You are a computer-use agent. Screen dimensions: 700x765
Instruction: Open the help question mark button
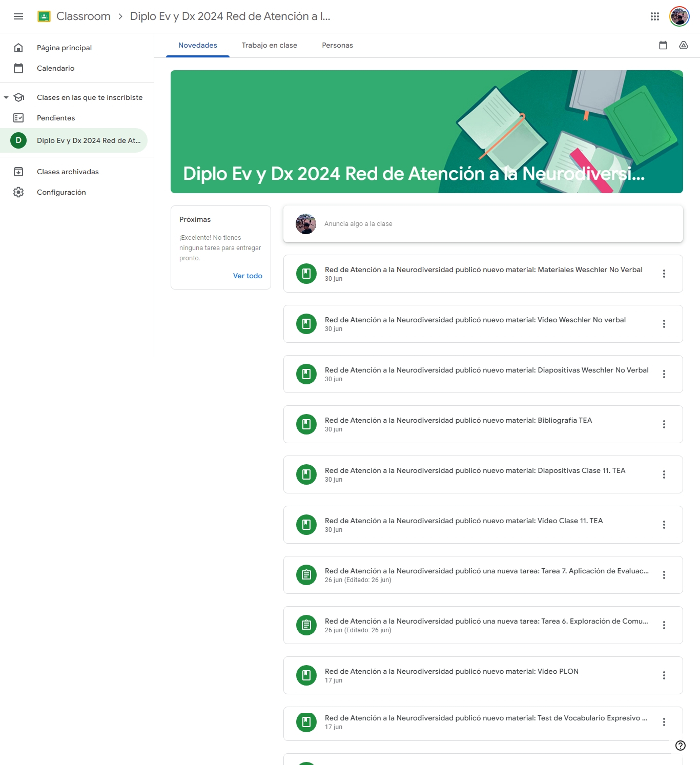[681, 746]
